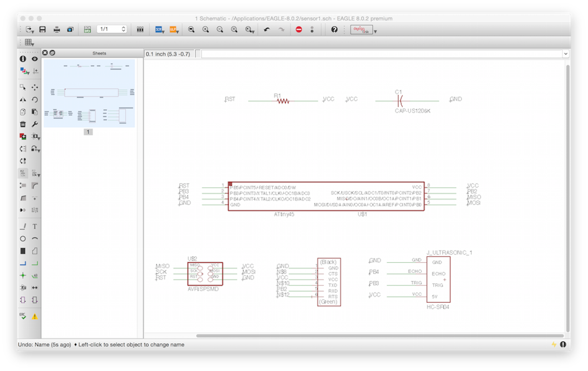Select the Mark origin tool
588x371 pixels.
[x=36, y=71]
